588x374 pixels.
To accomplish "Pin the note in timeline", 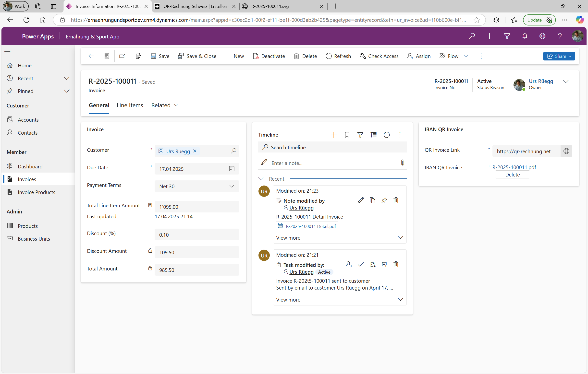I will [384, 200].
